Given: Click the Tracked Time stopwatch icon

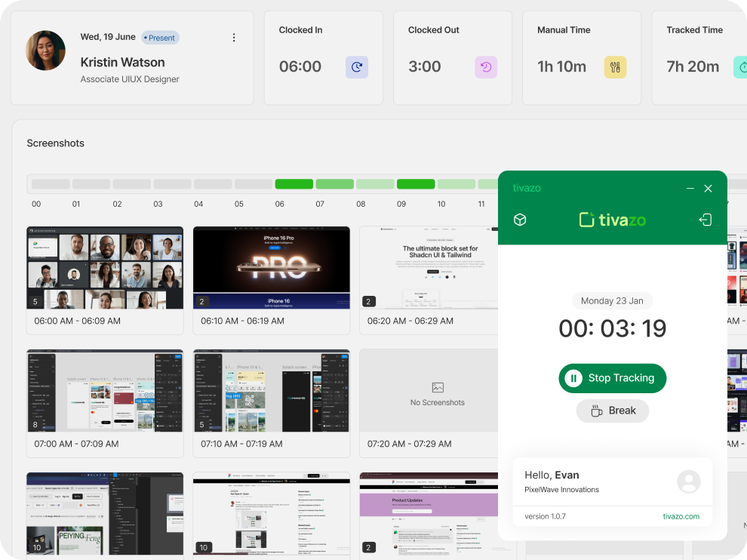Looking at the screenshot, I should (x=741, y=67).
